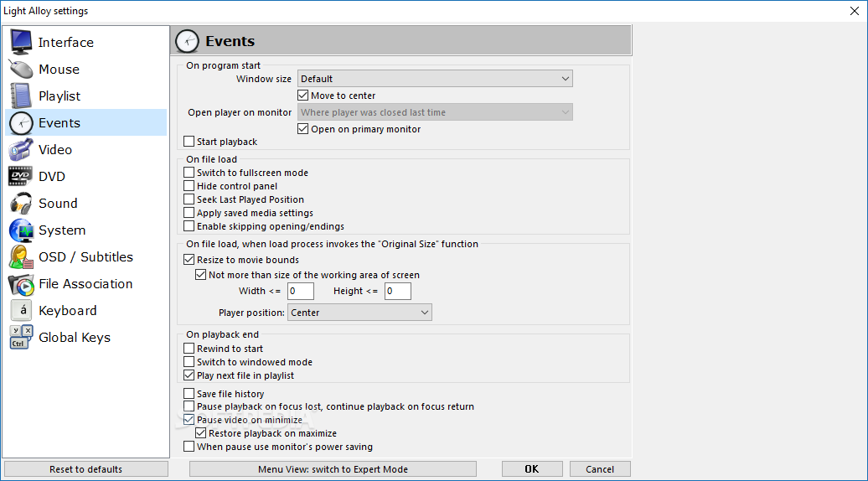The height and width of the screenshot is (481, 868).
Task: Go to Mouse settings section
Action: [59, 70]
